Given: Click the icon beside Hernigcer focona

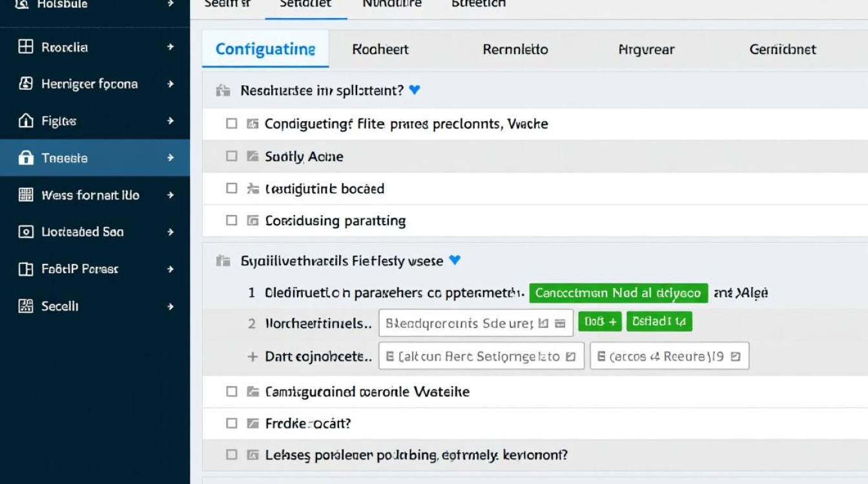Looking at the screenshot, I should pyautogui.click(x=26, y=83).
